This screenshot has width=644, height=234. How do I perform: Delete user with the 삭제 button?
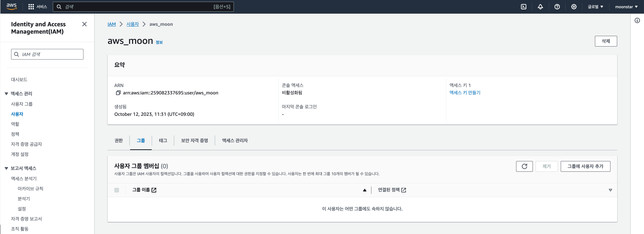click(x=606, y=41)
